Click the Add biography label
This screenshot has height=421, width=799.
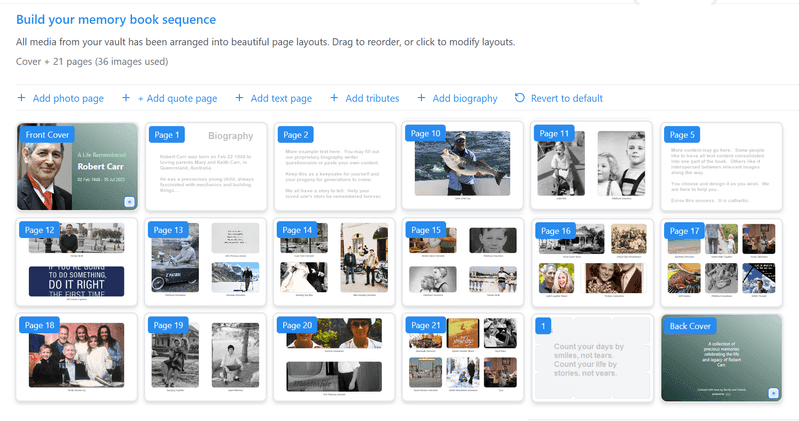(465, 98)
